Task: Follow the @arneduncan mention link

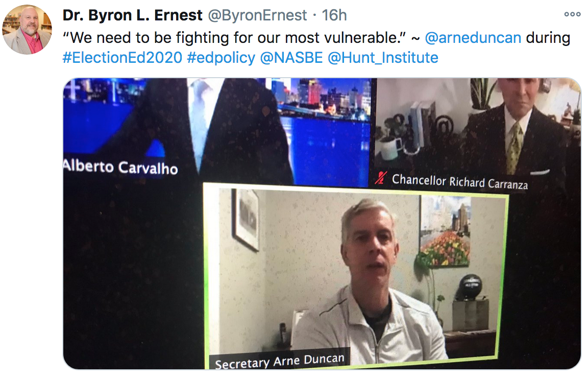Action: pyautogui.click(x=473, y=38)
